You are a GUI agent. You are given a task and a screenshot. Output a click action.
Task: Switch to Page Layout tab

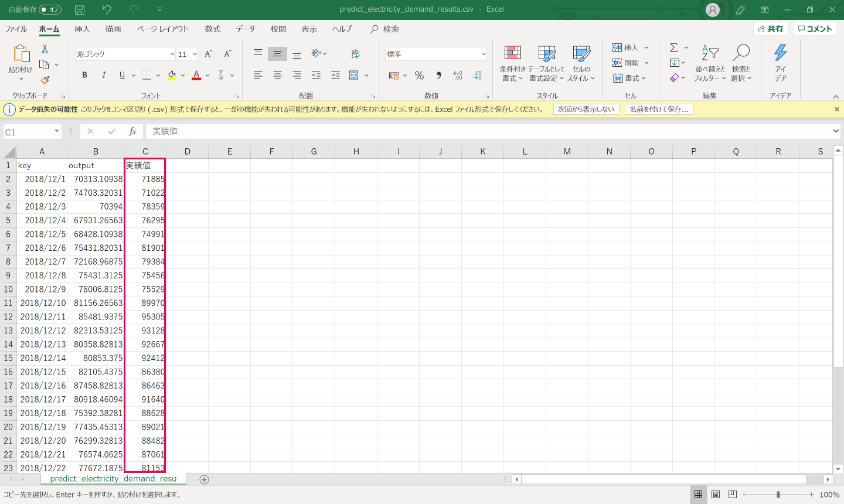(x=163, y=29)
